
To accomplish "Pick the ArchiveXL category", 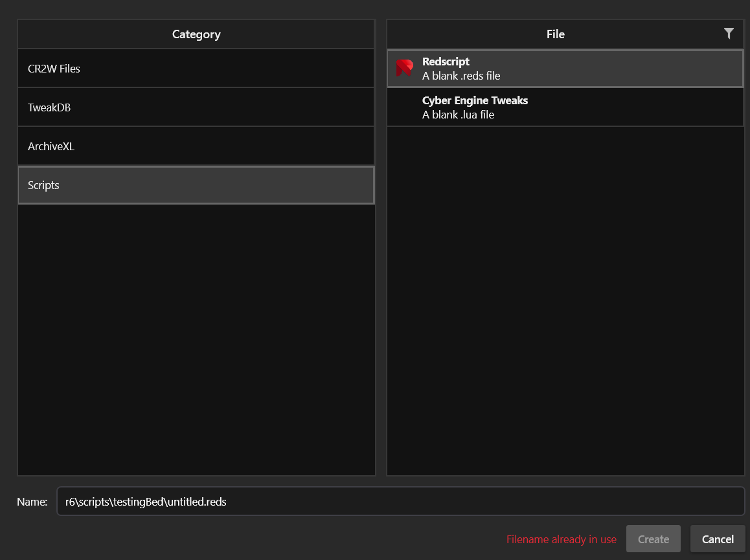I will click(x=196, y=146).
